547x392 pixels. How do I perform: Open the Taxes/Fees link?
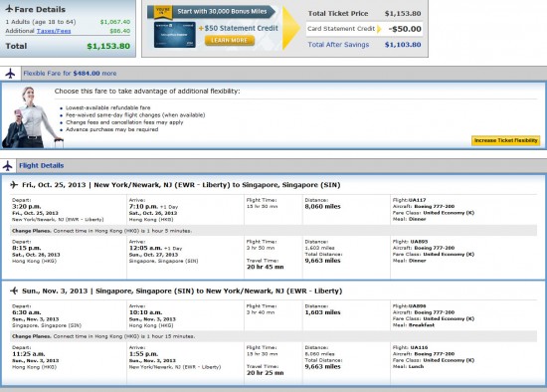click(54, 31)
